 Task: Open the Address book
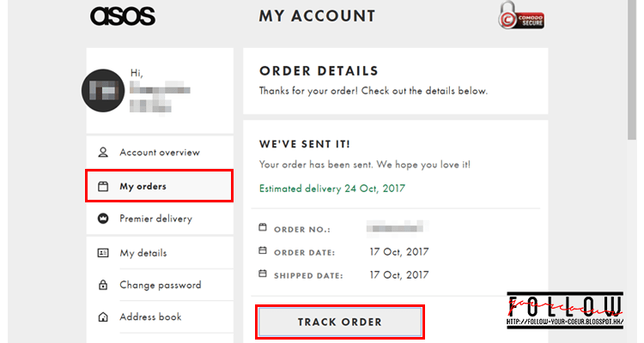150,317
